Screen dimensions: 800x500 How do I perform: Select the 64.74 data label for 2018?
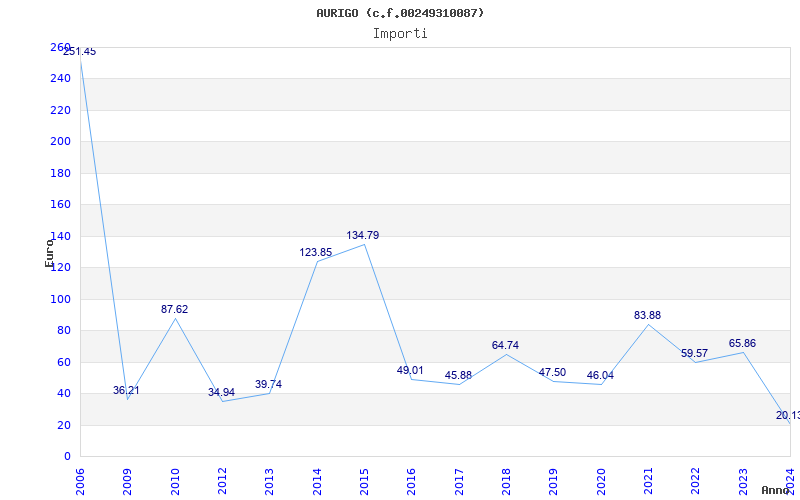[x=505, y=345]
